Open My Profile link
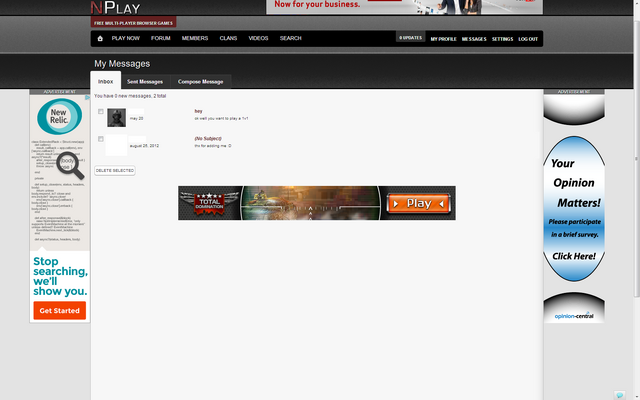Viewport: 640px width, 400px height. click(443, 39)
